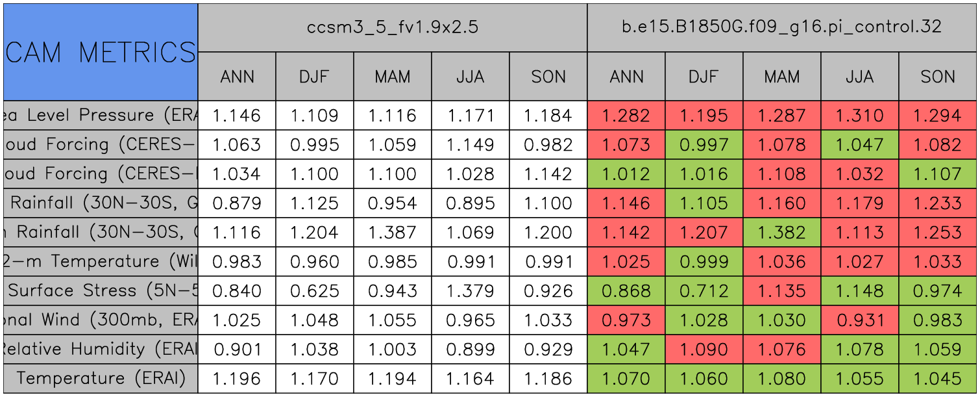
Task: Select the b.e15.B1850G.f09_g16.pi_control.32 header
Action: (x=781, y=27)
